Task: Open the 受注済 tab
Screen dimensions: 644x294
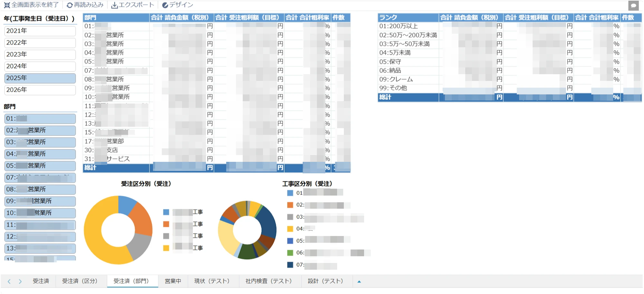Action: tap(41, 281)
